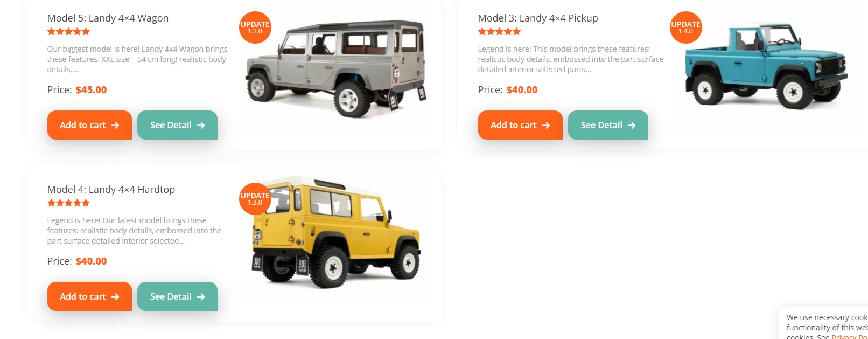Screen dimensions: 868x339
Task: Open the Privacy Policy link in cookie notice
Action: click(850, 336)
